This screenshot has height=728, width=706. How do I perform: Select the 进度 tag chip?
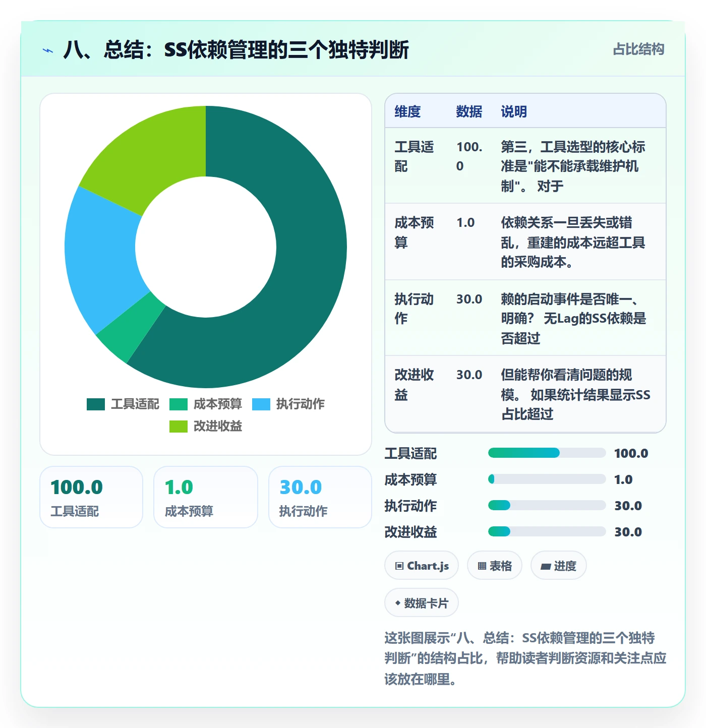coord(559,566)
